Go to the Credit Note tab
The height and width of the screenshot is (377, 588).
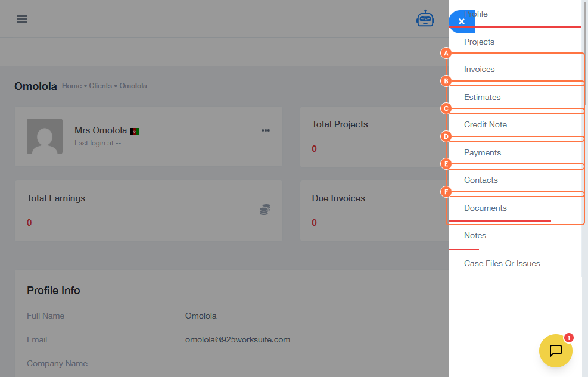[485, 124]
